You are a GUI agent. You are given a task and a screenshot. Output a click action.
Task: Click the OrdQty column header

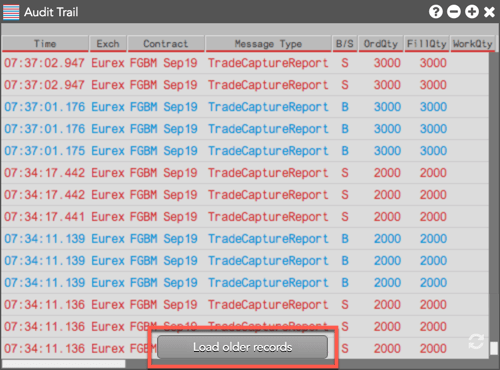pyautogui.click(x=381, y=44)
